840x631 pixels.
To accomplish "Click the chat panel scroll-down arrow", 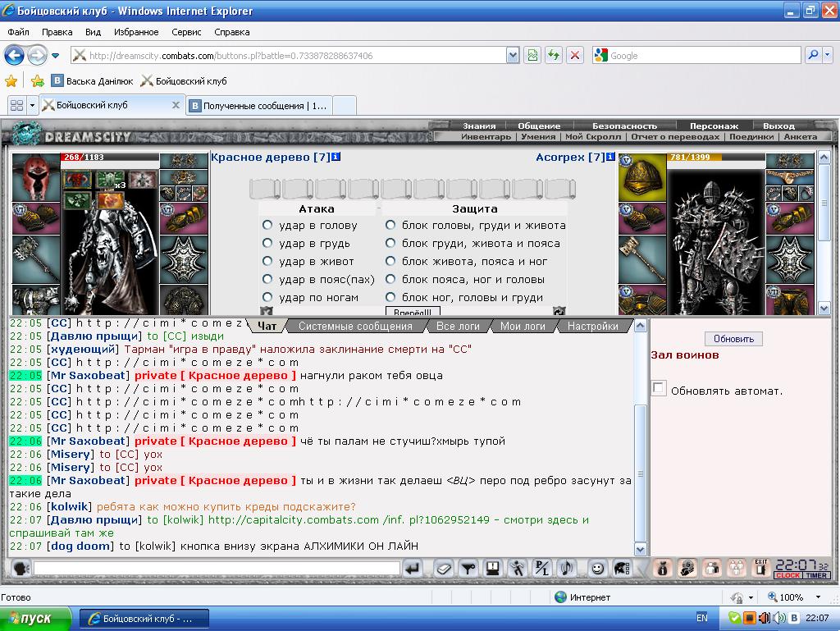I will coord(640,549).
